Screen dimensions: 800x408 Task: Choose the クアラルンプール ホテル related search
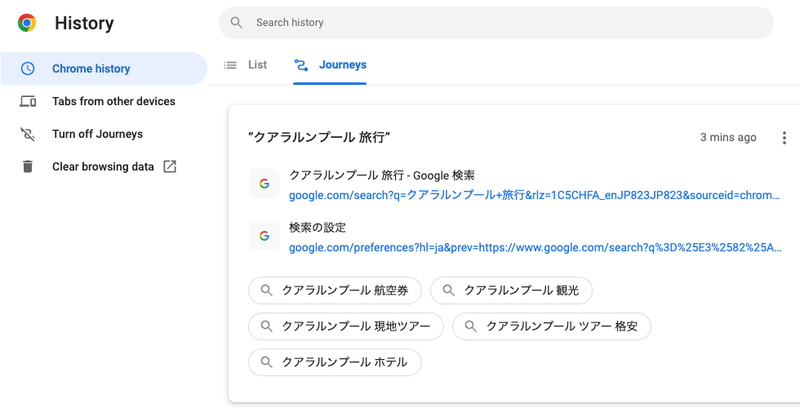pyautogui.click(x=335, y=362)
